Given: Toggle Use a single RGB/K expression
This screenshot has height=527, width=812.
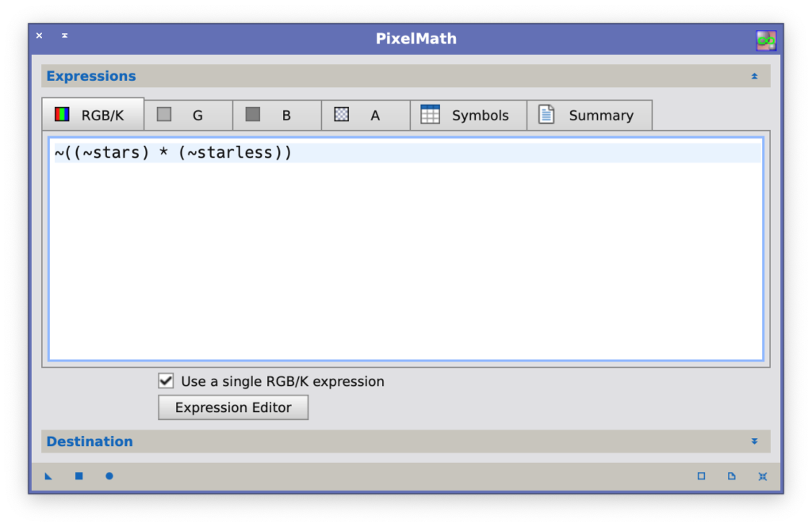Looking at the screenshot, I should [x=166, y=381].
